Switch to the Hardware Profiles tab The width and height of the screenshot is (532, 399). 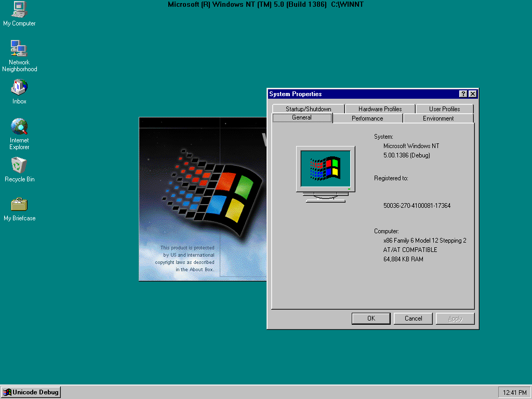click(x=380, y=109)
